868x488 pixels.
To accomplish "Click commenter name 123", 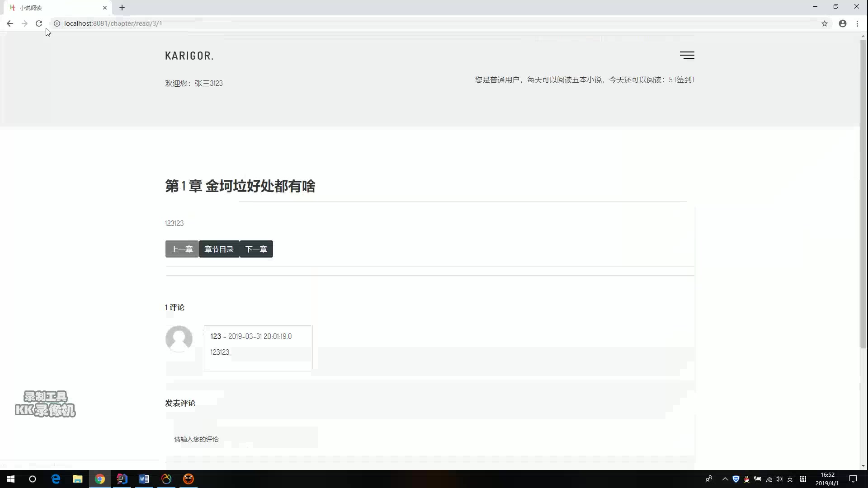I will [x=216, y=336].
